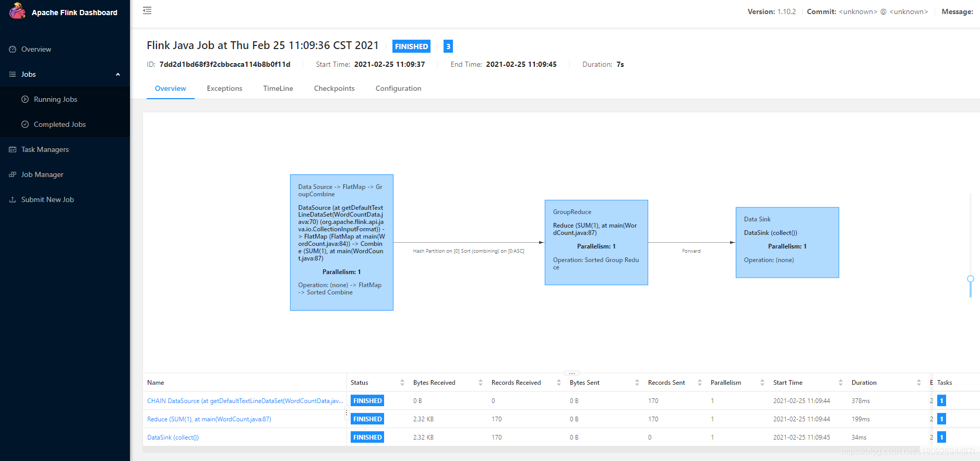Open Submit New Job in sidebar

(65, 199)
